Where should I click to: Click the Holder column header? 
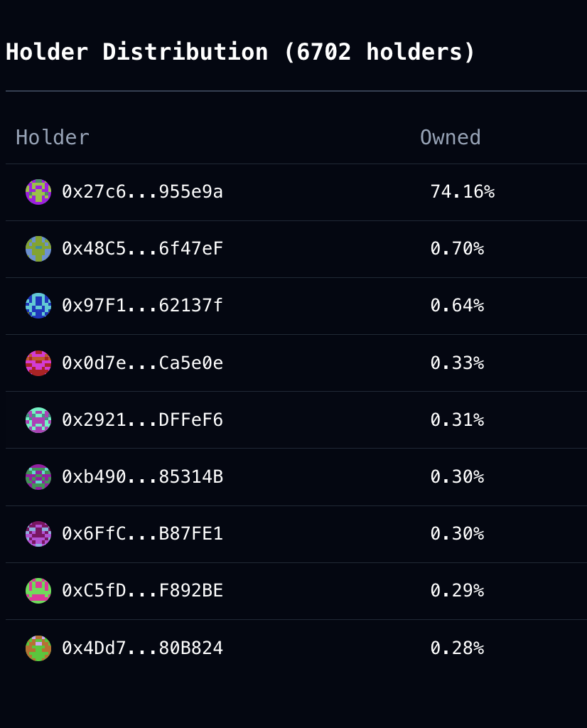53,137
